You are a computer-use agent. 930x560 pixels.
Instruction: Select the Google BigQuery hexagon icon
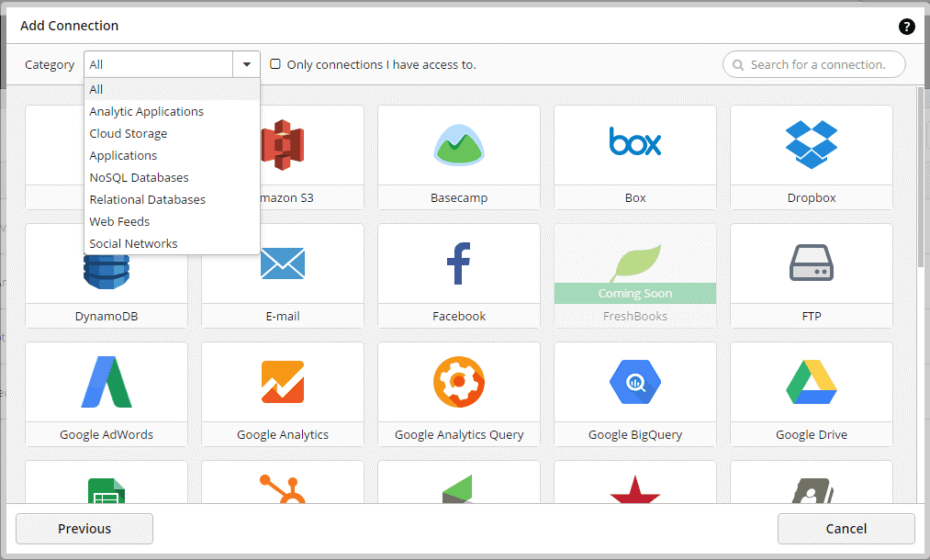point(635,381)
